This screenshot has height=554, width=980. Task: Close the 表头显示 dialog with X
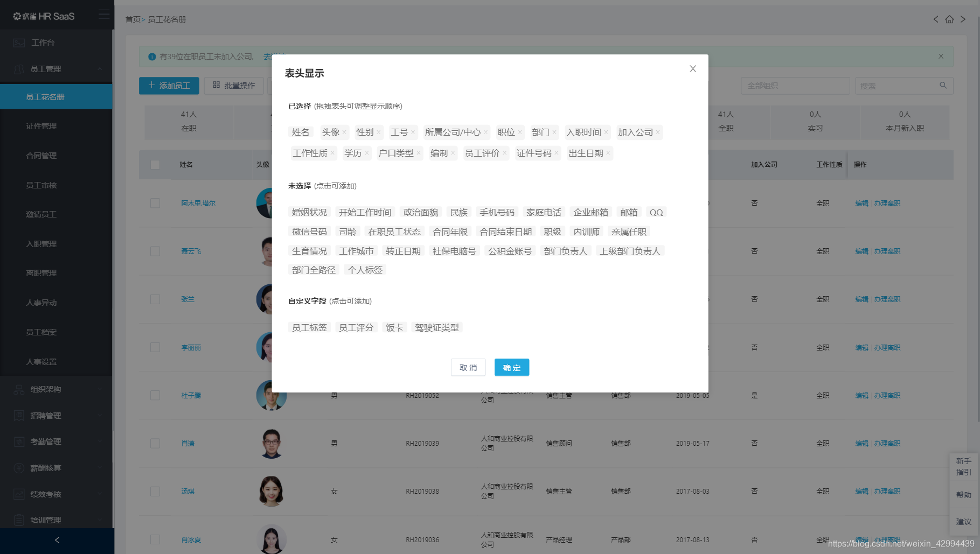click(x=693, y=69)
